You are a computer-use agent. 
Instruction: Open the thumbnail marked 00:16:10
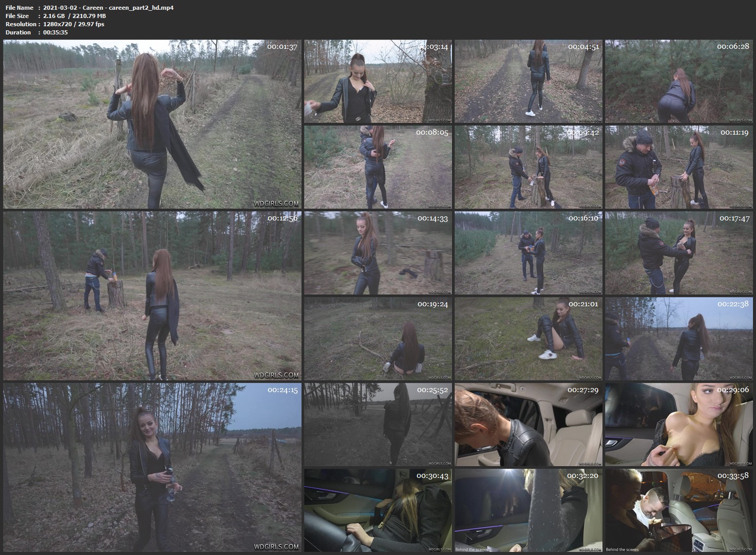click(x=528, y=252)
